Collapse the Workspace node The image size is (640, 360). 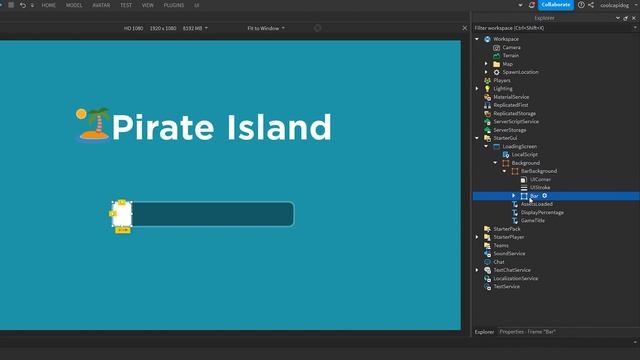(x=477, y=39)
